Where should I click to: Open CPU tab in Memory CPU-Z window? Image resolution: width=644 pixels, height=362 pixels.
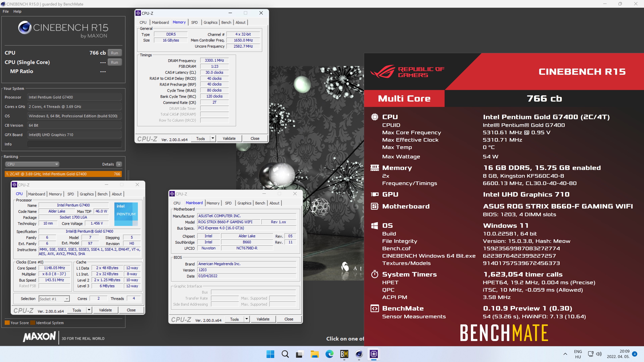pyautogui.click(x=143, y=22)
